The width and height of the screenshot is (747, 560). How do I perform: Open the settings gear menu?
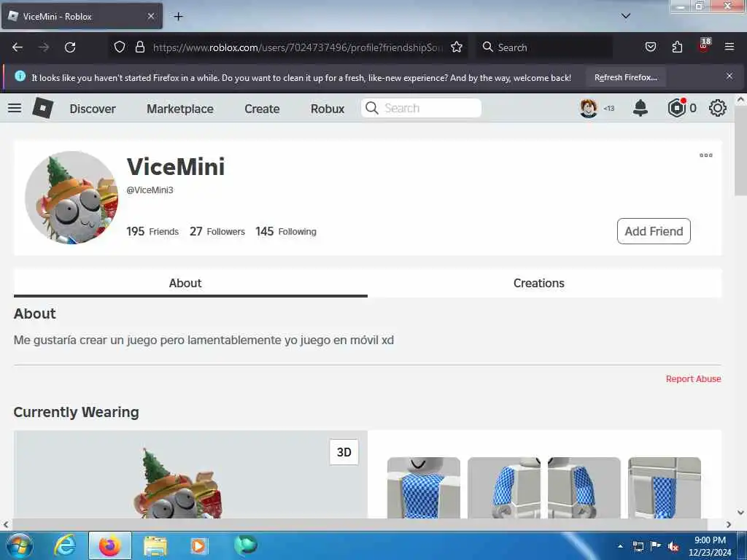[718, 108]
